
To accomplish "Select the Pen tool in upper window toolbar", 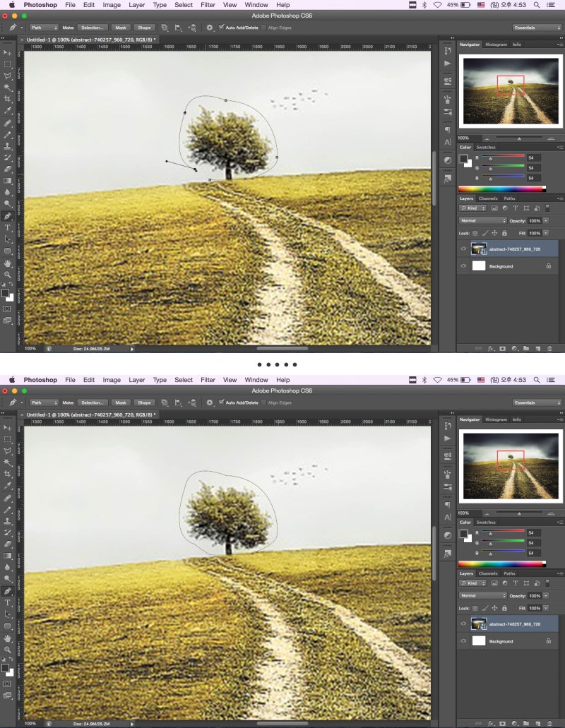I will tap(8, 216).
